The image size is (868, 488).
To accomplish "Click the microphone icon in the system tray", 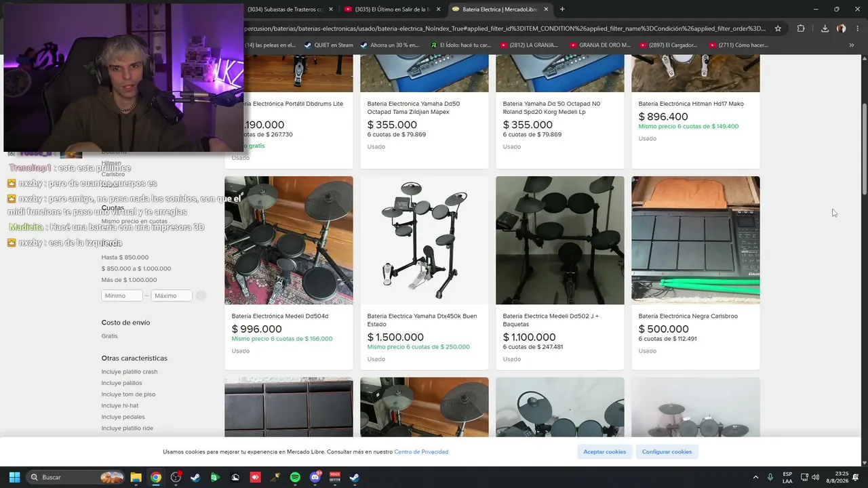I will point(770,477).
